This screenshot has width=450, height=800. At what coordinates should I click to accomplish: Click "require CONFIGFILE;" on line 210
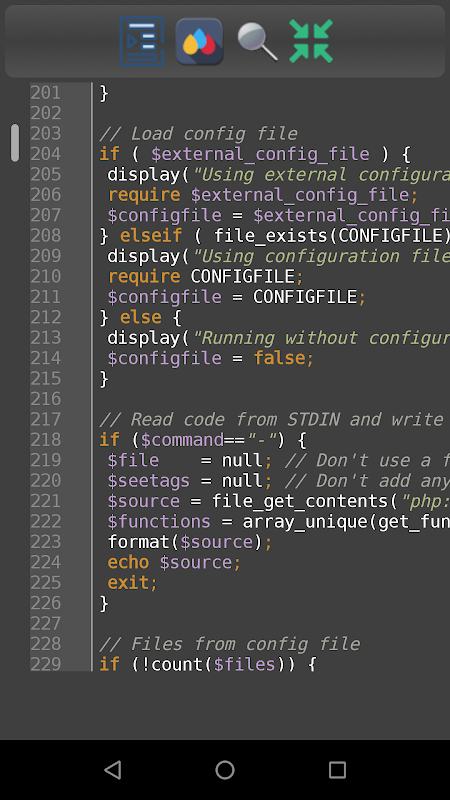pos(206,277)
